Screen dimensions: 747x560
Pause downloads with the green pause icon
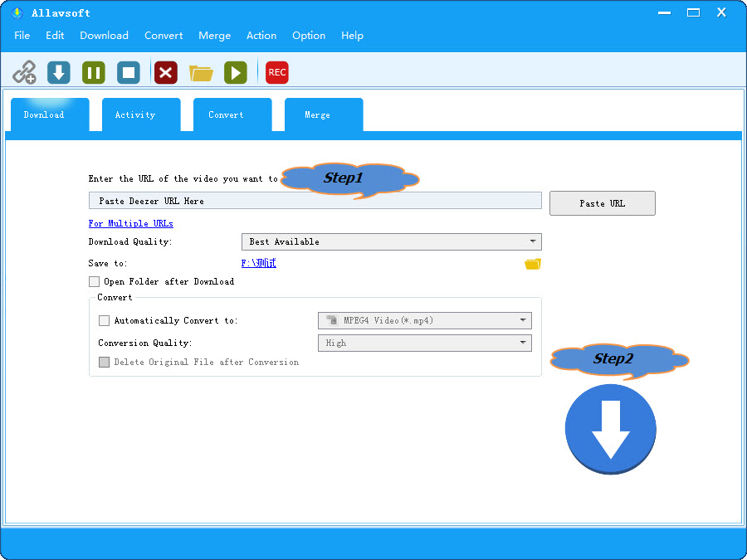click(93, 72)
